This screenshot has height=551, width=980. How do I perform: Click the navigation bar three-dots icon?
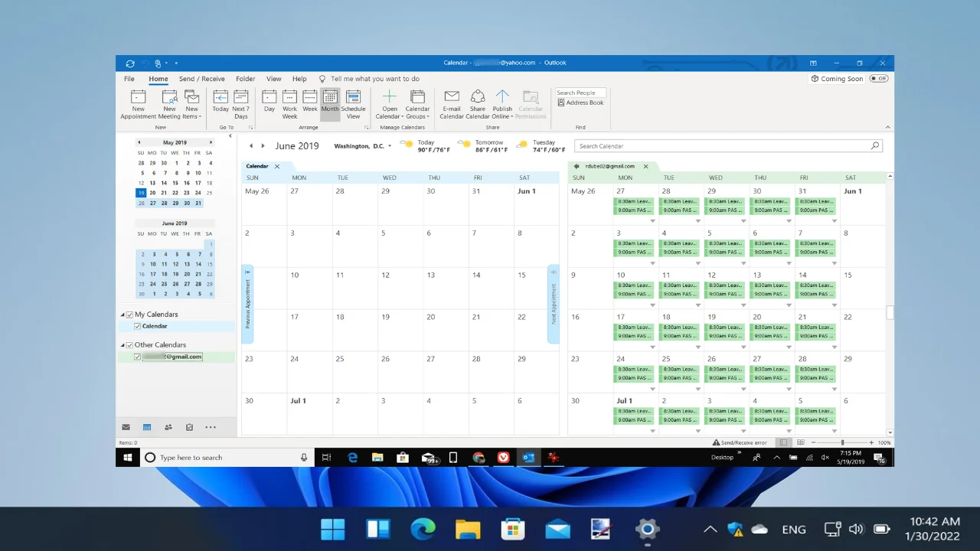click(x=211, y=427)
